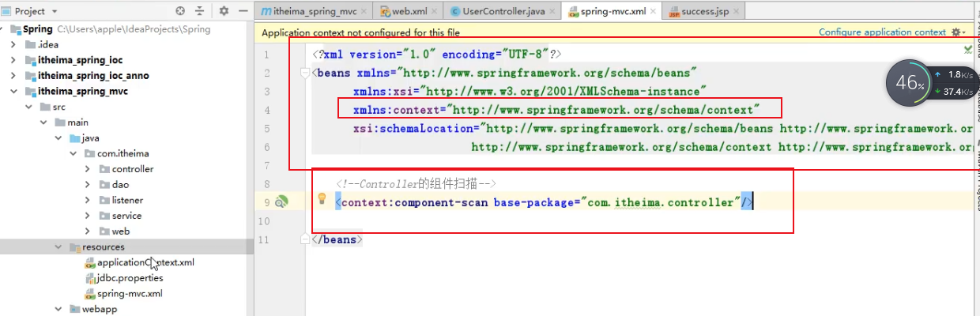The height and width of the screenshot is (316, 980).
Task: Collapse the itheima_spring_mvc module
Action: (x=13, y=92)
